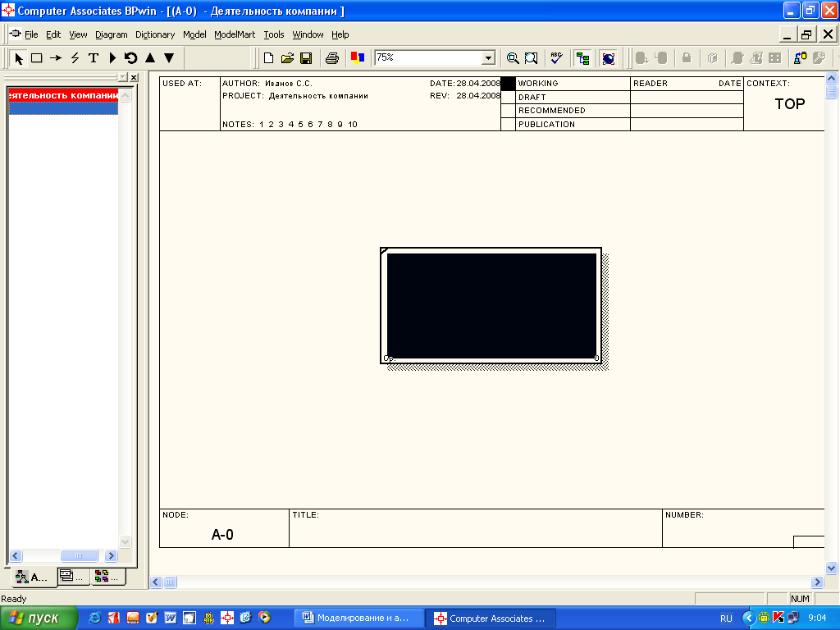
Task: Click the Windows Start button 'пуск'
Action: click(39, 619)
